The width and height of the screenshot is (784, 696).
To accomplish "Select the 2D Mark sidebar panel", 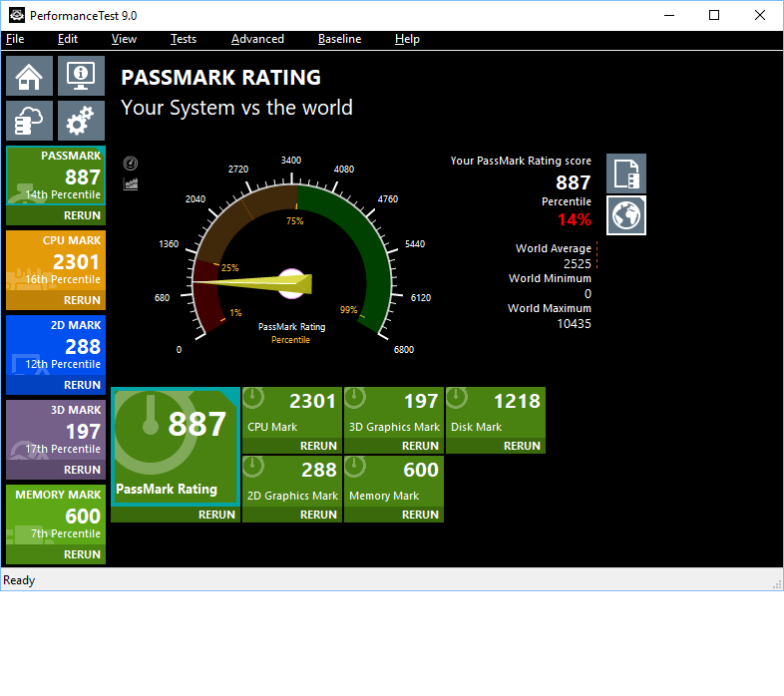I will (56, 347).
